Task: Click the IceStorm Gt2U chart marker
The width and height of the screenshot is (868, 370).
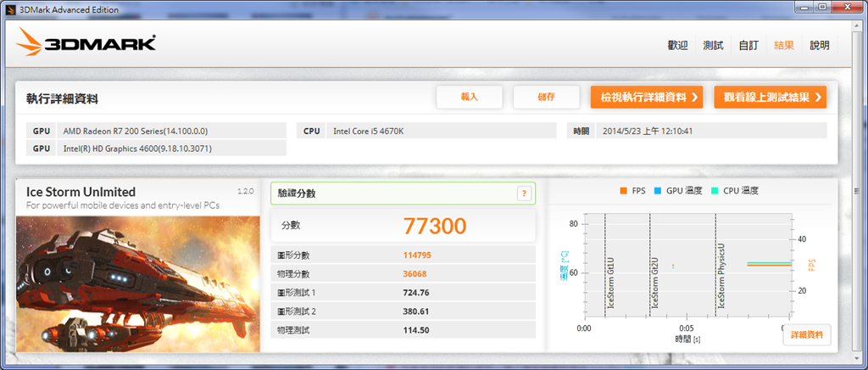Action: tap(655, 282)
